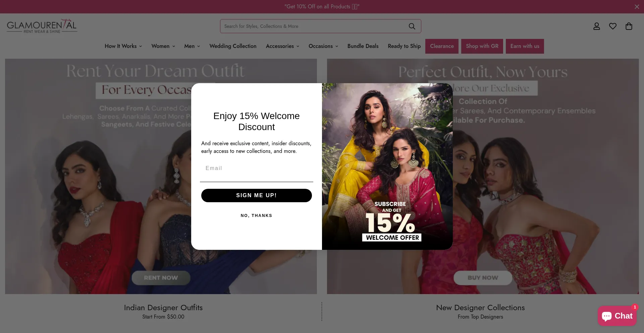This screenshot has width=644, height=333.
Task: Click the SIGN ME UP! button
Action: [x=257, y=196]
